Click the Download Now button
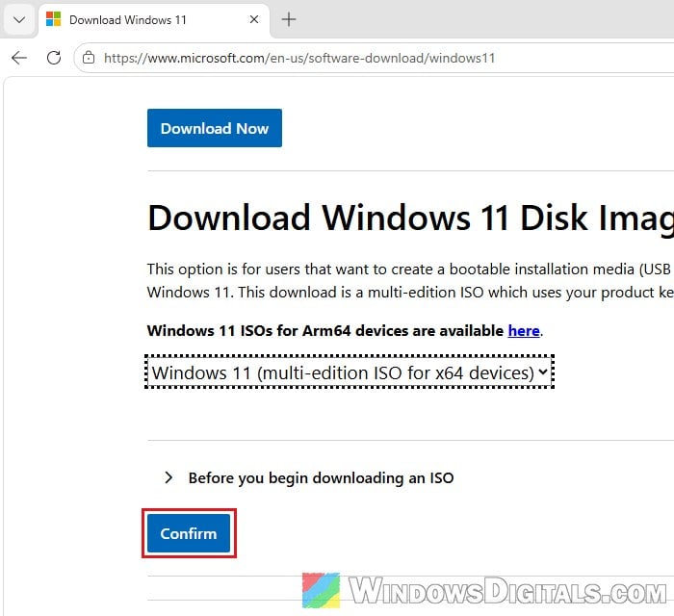Image resolution: width=674 pixels, height=616 pixels. 215,128
